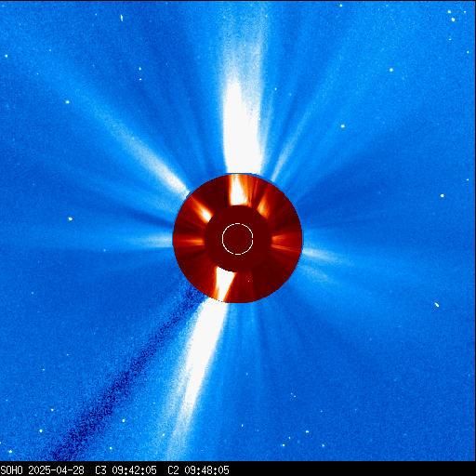Click the bright star at far left mid-height
The width and height of the screenshot is (476, 476).
pos(70,218)
